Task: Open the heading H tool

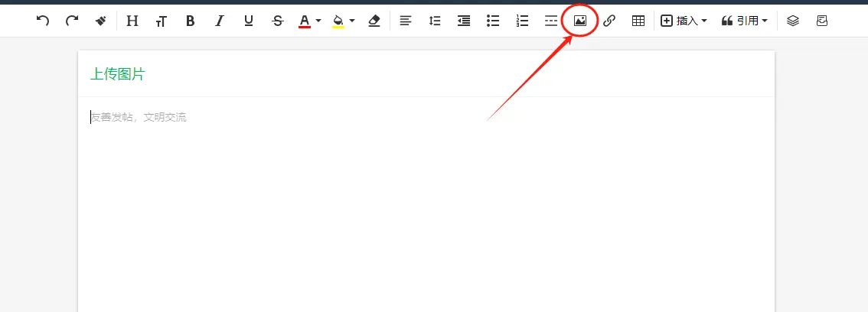Action: [132, 21]
